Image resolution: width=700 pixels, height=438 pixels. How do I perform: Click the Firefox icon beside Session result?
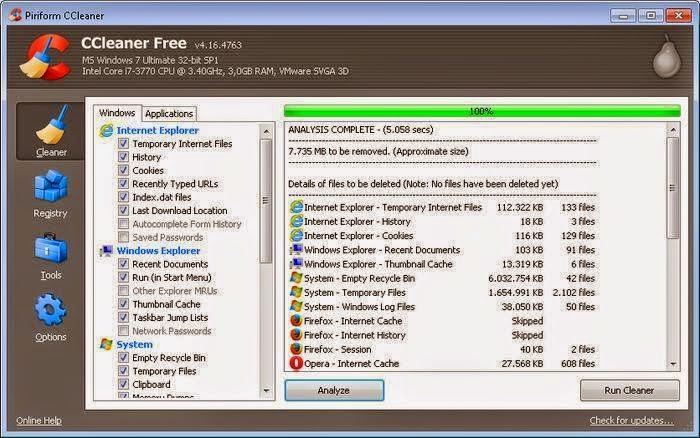coord(296,349)
